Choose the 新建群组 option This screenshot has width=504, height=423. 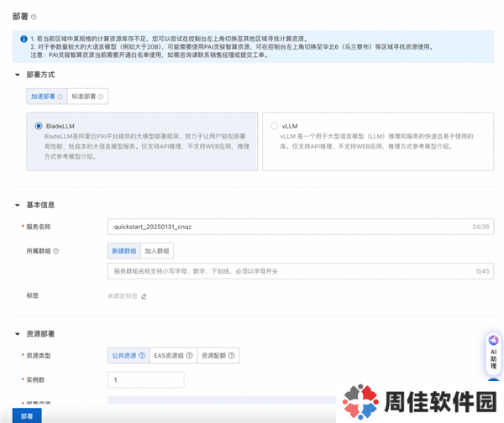[x=124, y=251]
